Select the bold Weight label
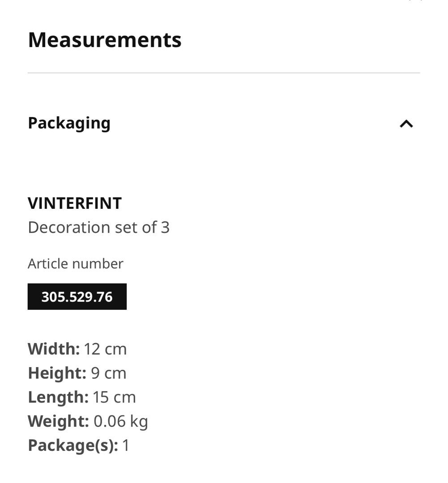 click(x=57, y=421)
